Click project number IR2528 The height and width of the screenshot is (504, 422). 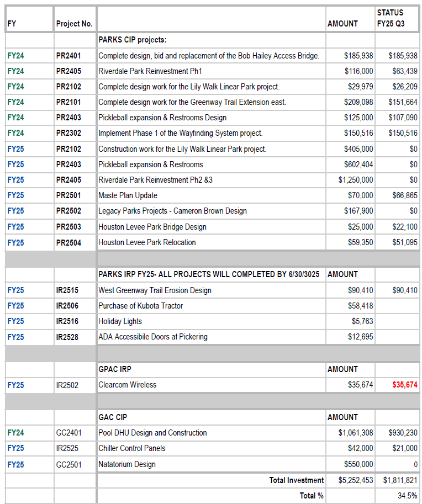67,337
